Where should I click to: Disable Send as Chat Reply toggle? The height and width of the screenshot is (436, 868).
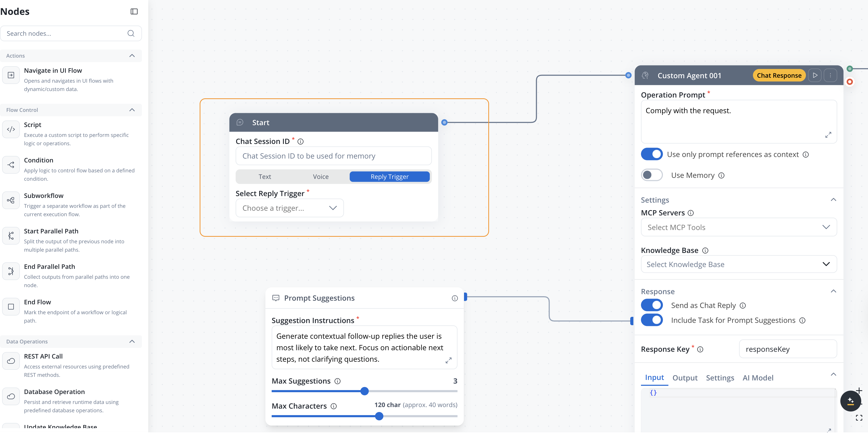pyautogui.click(x=651, y=305)
